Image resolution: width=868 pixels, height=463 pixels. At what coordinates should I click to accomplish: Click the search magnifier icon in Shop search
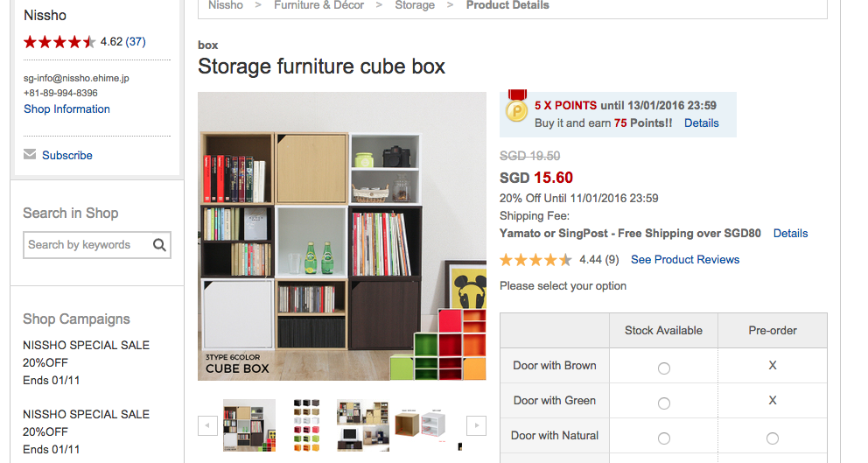click(x=159, y=245)
